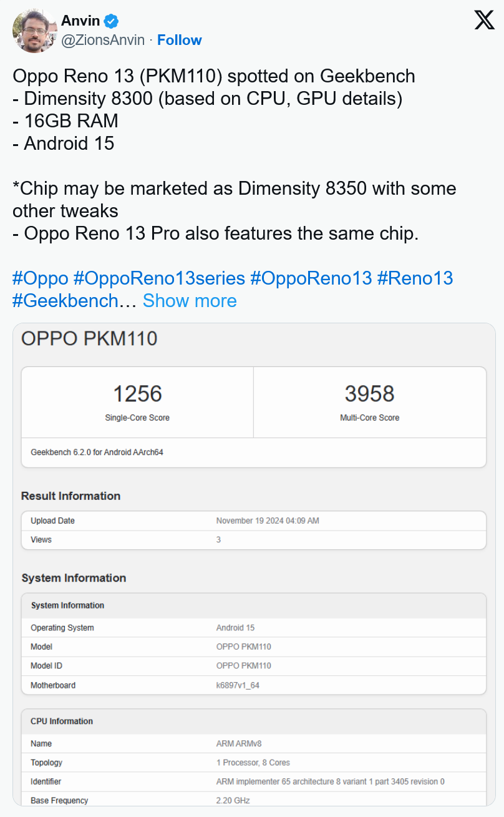The image size is (504, 817).
Task: Open the #OppoReno13series hashtag
Action: 159,278
